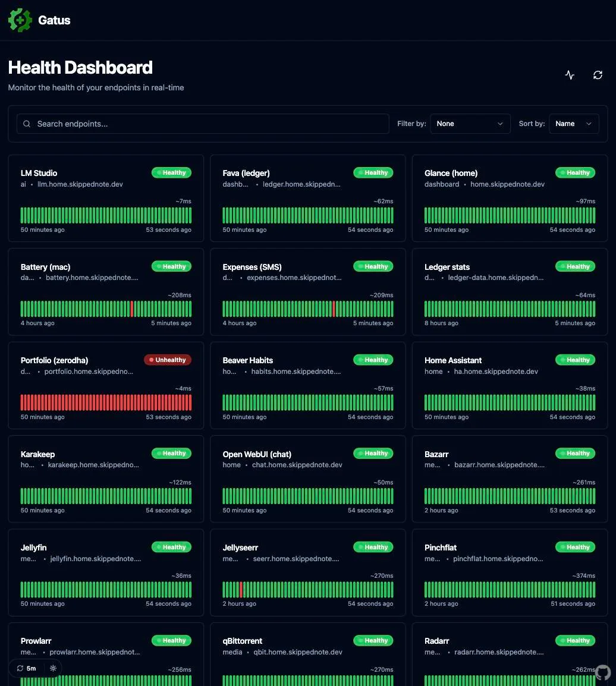Viewport: 616px width, 686px height.
Task: Click the magnifier icon in search bar
Action: (27, 124)
